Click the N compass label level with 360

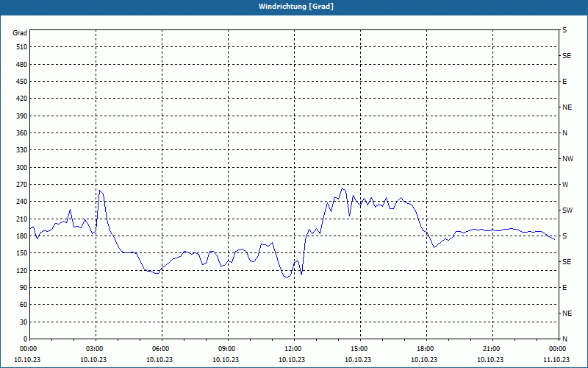coord(564,133)
